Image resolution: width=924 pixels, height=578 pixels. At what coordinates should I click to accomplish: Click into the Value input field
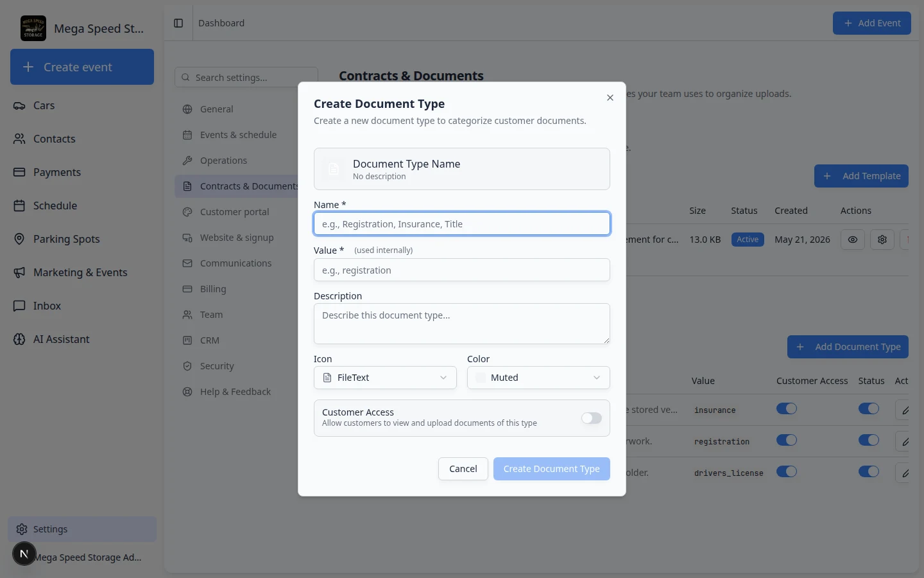coord(462,270)
